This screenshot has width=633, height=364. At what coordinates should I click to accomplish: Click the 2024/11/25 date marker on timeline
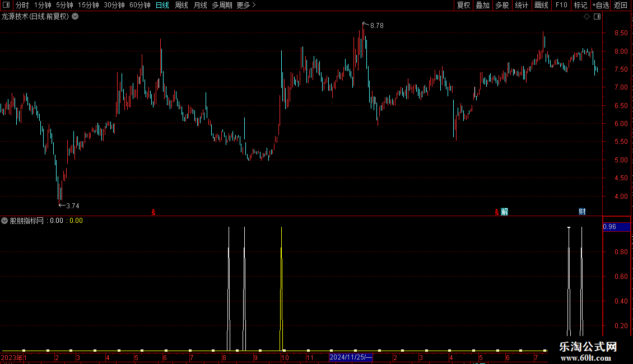(x=351, y=357)
